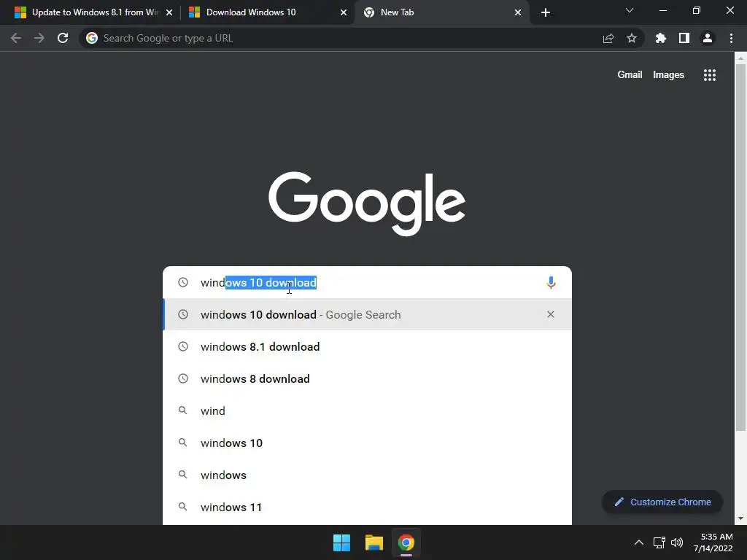Click the page vertical scrollbar

pyautogui.click(x=740, y=248)
